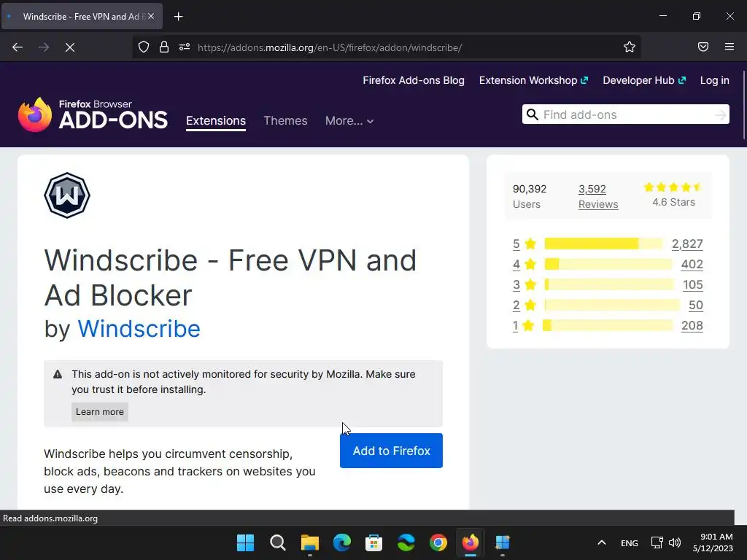
Task: Click the 4.6 Stars rating text
Action: [x=673, y=203]
